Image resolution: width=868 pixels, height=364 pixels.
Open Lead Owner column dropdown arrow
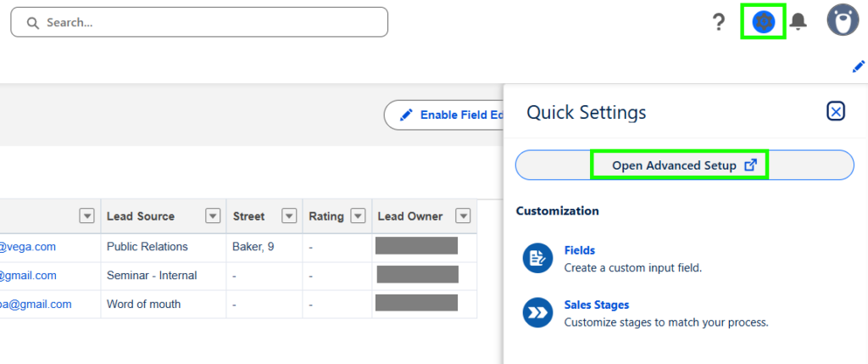tap(464, 216)
